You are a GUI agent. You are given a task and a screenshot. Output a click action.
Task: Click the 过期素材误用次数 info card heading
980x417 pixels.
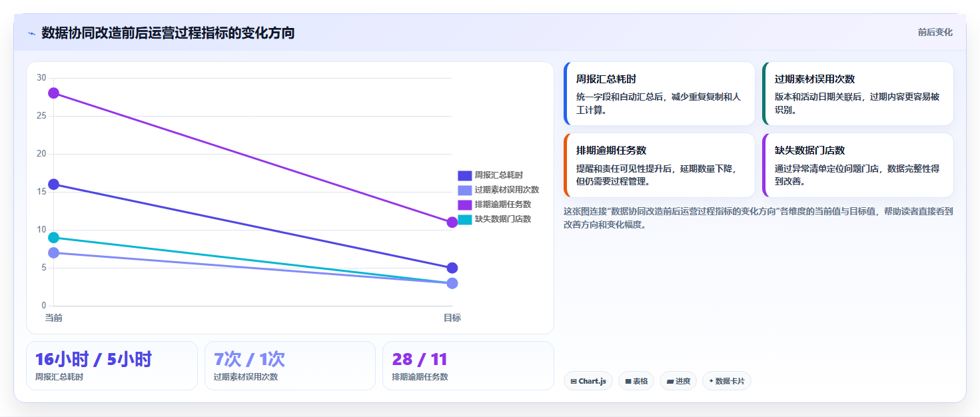815,79
